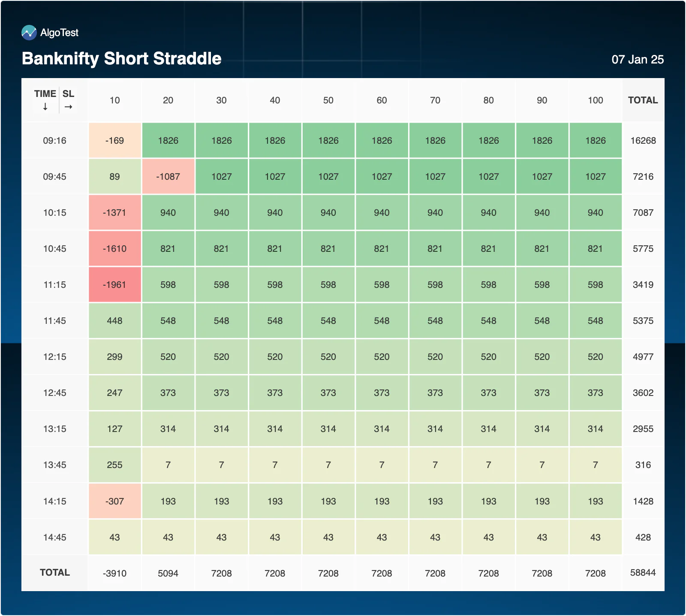Click the 16268 row total value
The height and width of the screenshot is (616, 686).
coord(643,141)
